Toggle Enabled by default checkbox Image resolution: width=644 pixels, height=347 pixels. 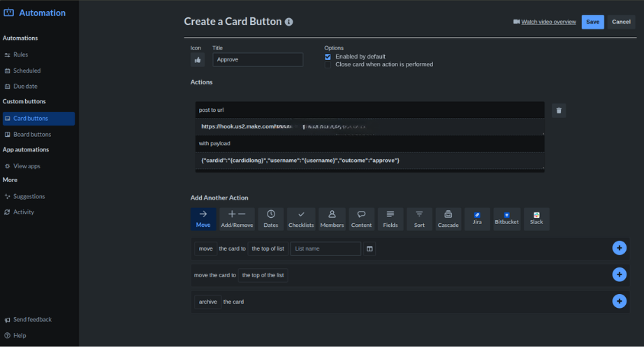click(x=328, y=57)
